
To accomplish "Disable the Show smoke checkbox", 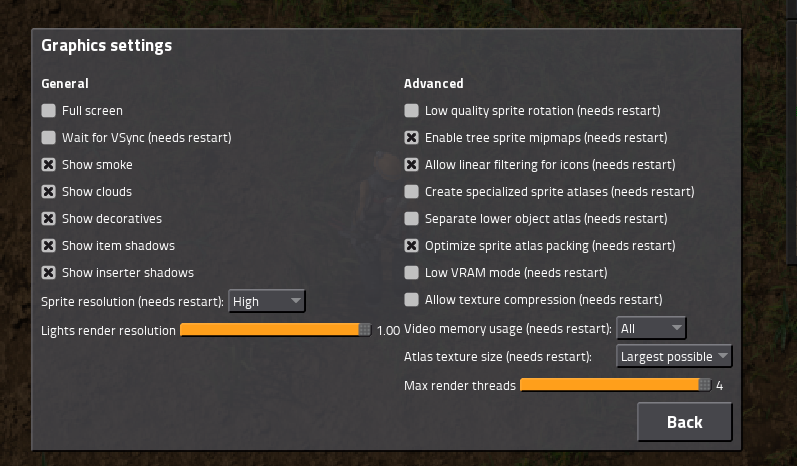I will click(x=48, y=165).
